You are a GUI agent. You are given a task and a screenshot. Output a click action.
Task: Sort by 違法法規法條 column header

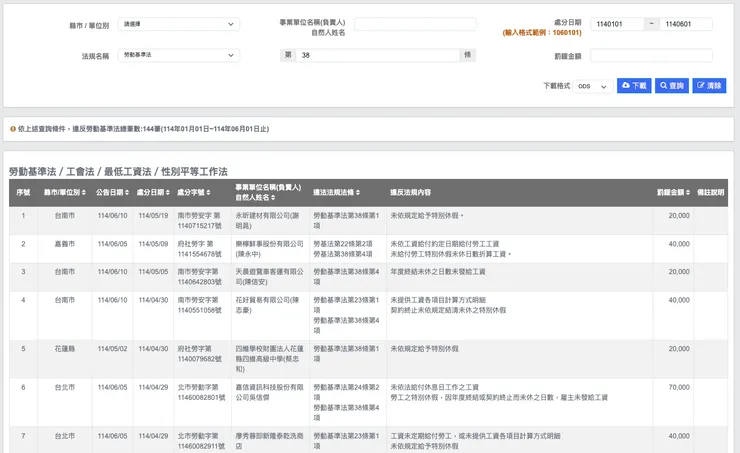336,193
